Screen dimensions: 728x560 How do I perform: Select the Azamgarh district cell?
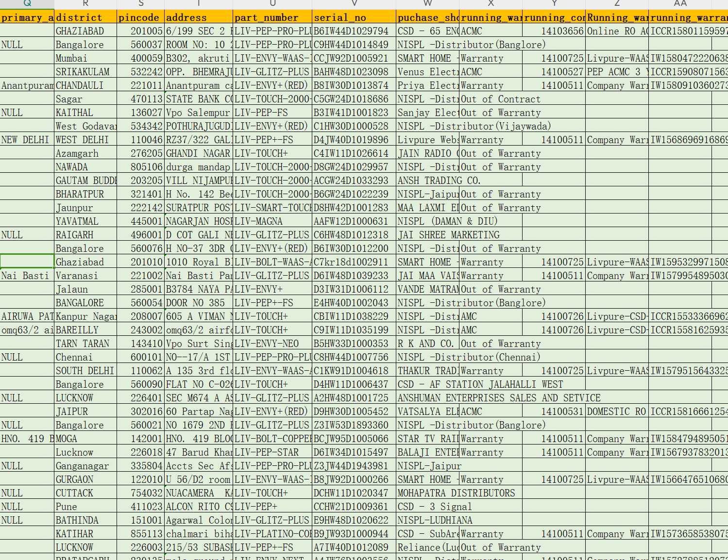click(x=85, y=153)
